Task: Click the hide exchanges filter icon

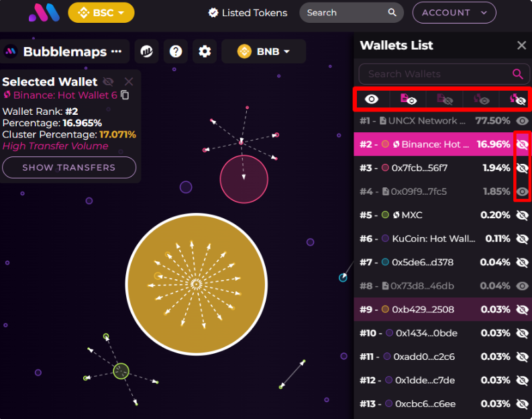Action: (x=517, y=99)
